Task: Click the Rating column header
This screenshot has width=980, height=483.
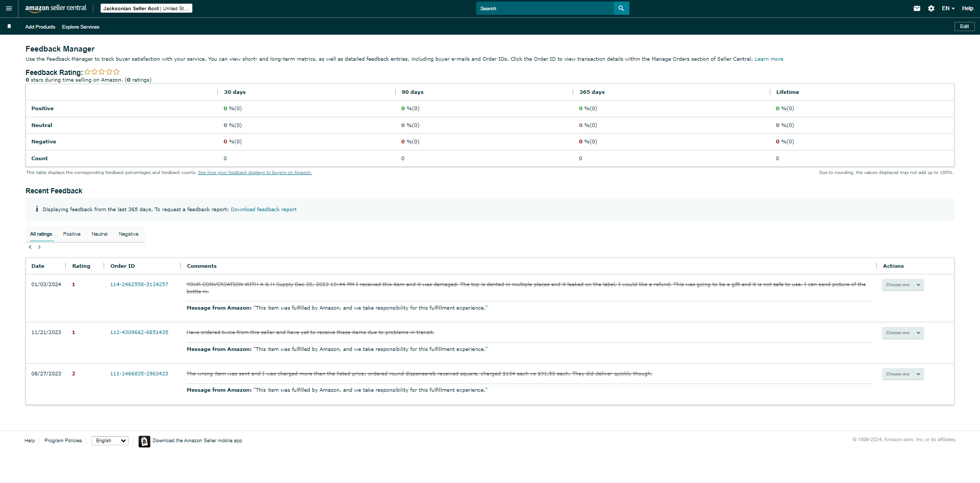Action: tap(81, 266)
